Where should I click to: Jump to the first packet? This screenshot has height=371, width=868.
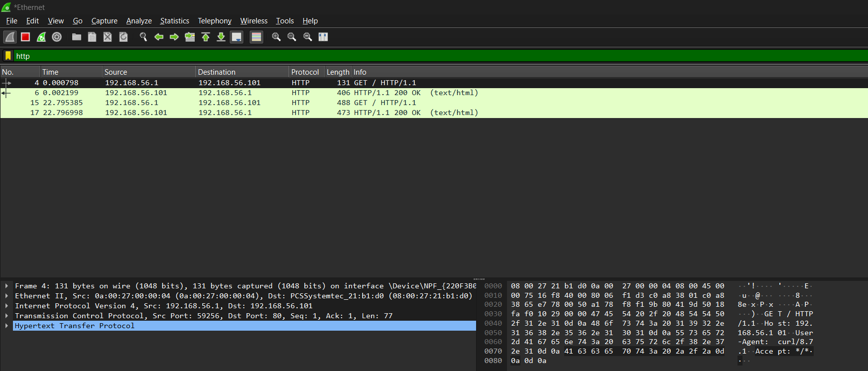(206, 37)
